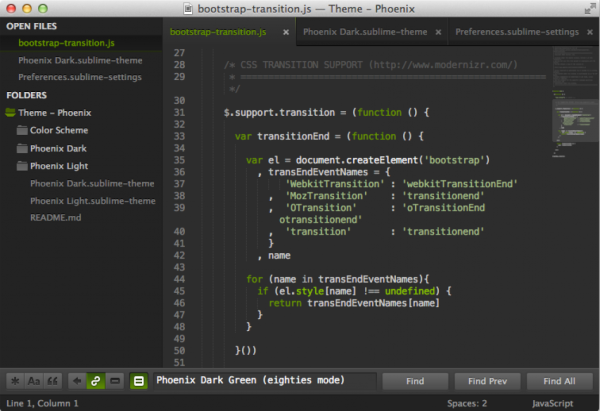
Task: Switch to Phoenix Dark.sublime-theme tab
Action: pyautogui.click(x=365, y=32)
